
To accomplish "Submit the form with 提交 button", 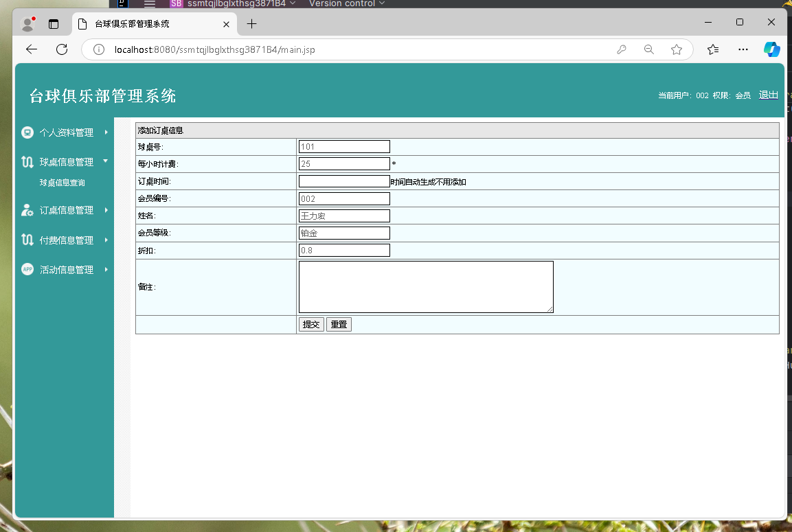I will (x=311, y=325).
